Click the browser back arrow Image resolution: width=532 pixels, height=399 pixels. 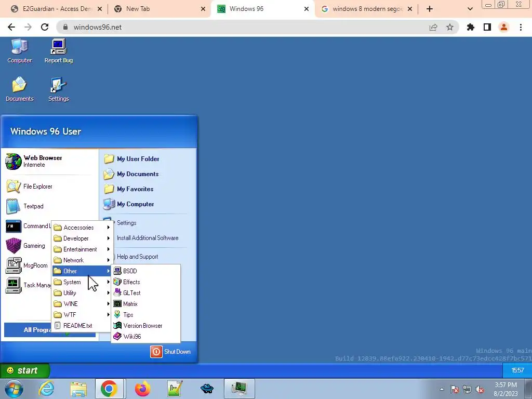pos(11,27)
